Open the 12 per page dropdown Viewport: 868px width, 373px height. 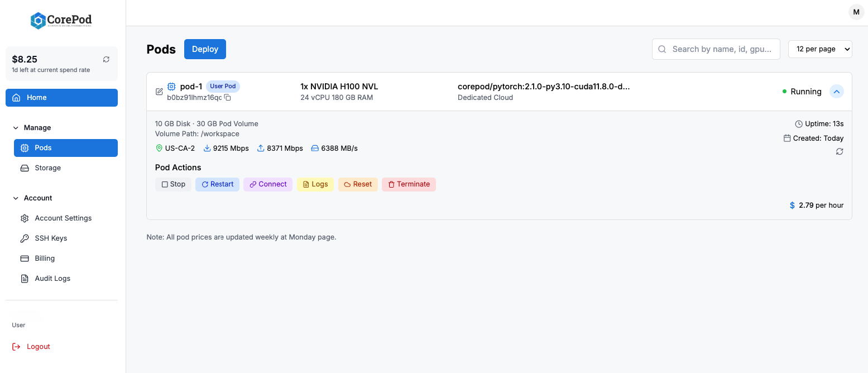[819, 49]
